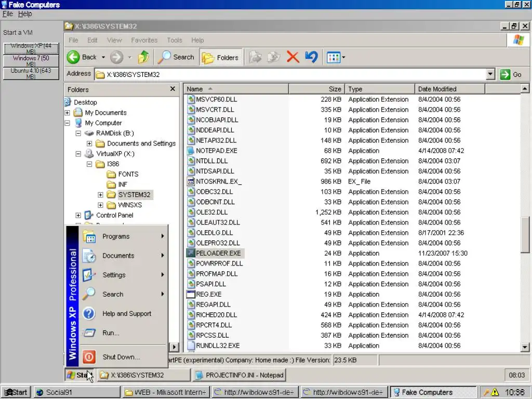
Task: Click the red Delete X icon
Action: pos(293,57)
